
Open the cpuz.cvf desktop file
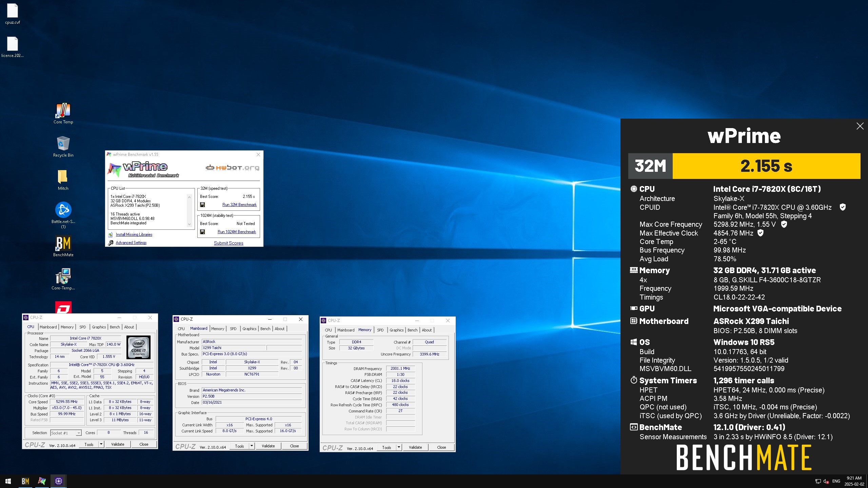(13, 14)
